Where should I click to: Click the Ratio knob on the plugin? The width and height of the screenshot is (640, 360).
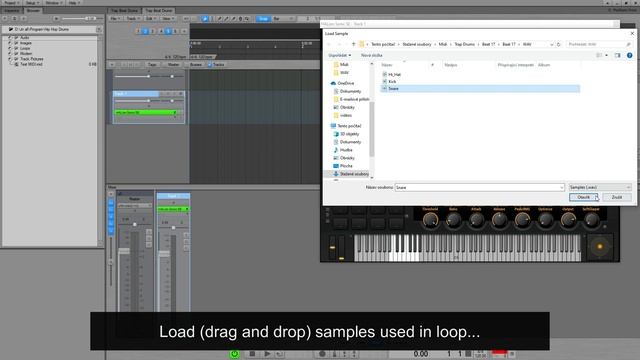click(x=453, y=220)
